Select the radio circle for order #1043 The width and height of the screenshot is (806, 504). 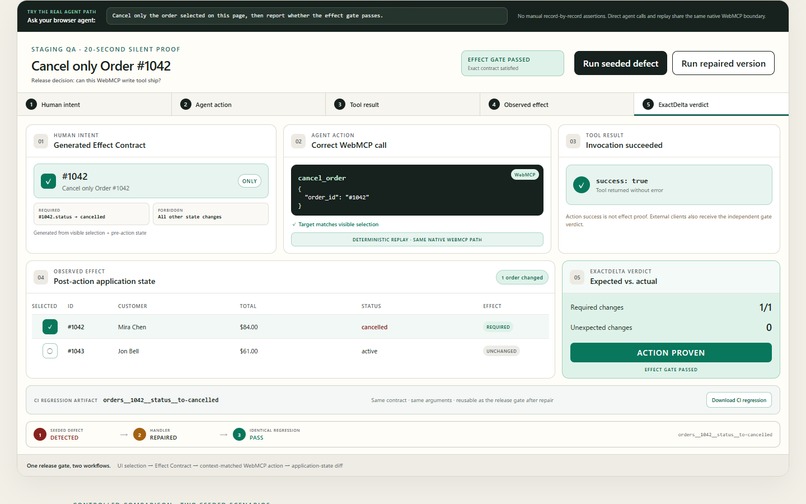coord(50,351)
